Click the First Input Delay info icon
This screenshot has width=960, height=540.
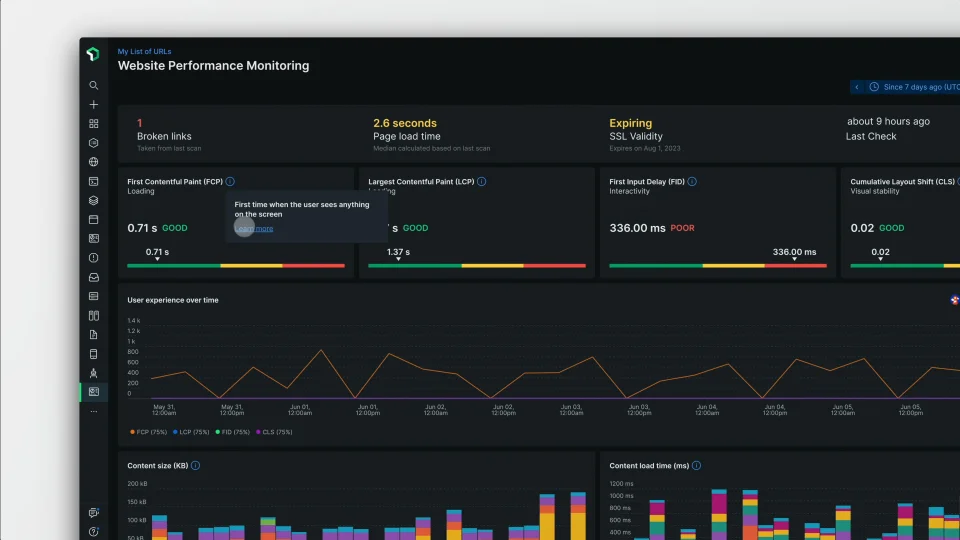coord(692,181)
